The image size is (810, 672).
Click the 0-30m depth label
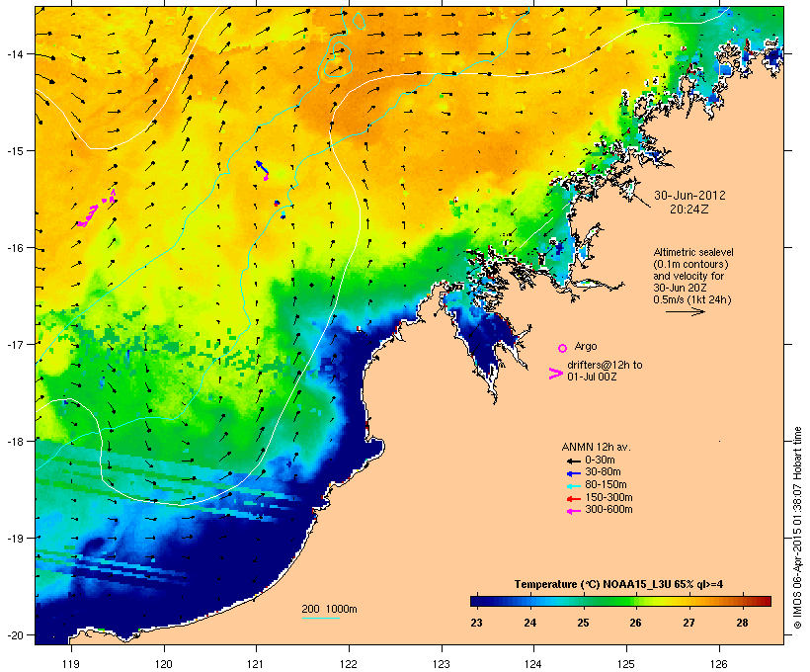(600, 461)
